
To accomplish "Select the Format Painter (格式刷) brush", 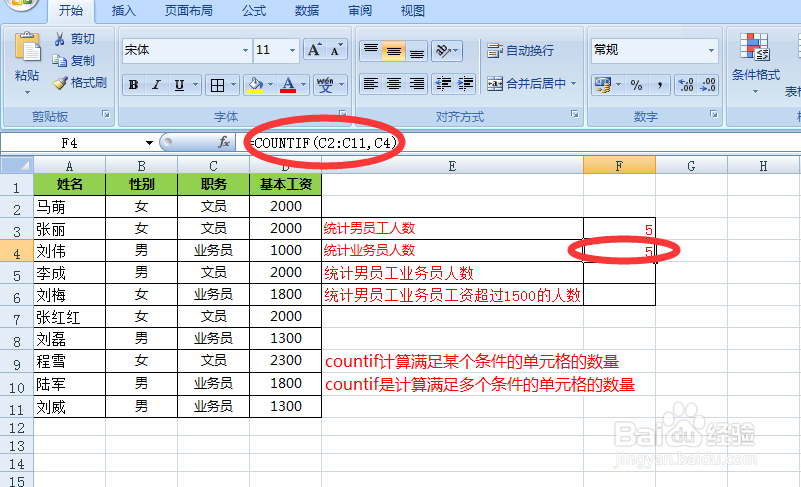I will pos(60,83).
